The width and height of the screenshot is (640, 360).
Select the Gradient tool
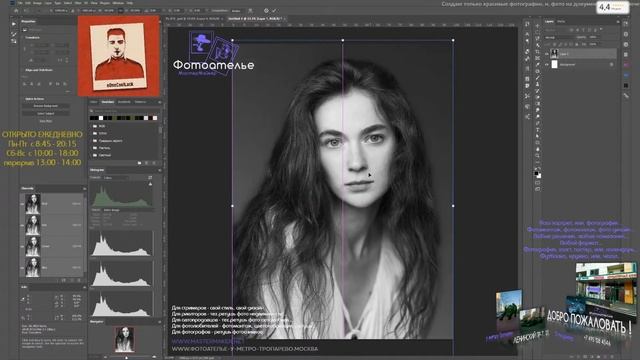pyautogui.click(x=538, y=104)
